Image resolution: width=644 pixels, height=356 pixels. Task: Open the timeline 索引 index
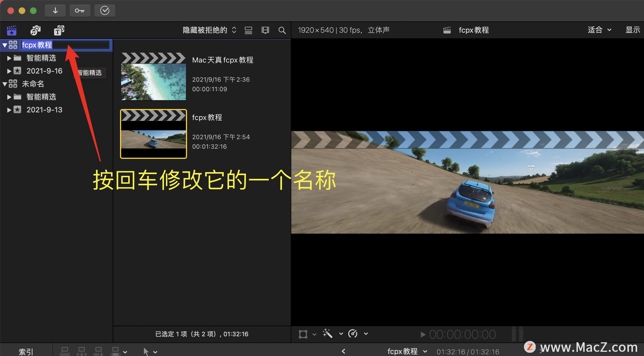(x=26, y=352)
